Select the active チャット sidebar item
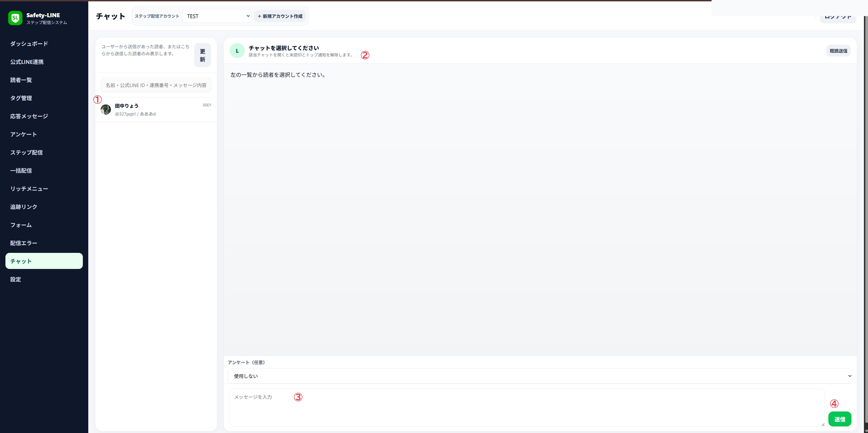This screenshot has width=868, height=433. (x=44, y=261)
